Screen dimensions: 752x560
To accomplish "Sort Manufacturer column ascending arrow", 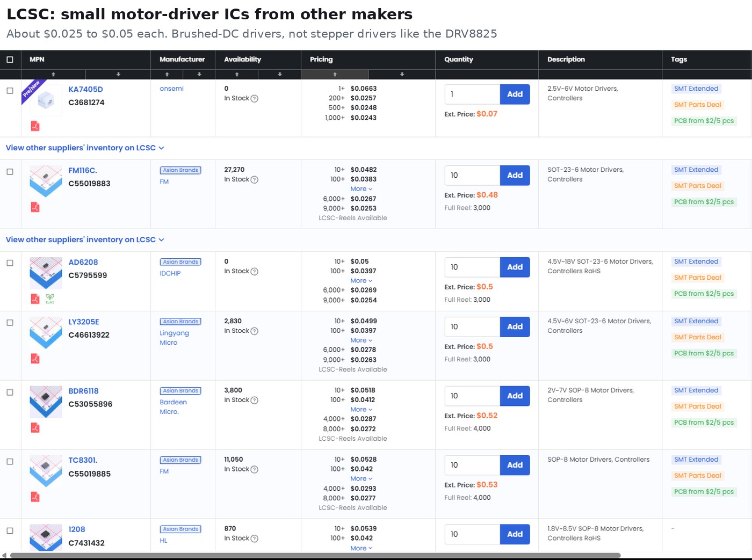I will pos(167,74).
